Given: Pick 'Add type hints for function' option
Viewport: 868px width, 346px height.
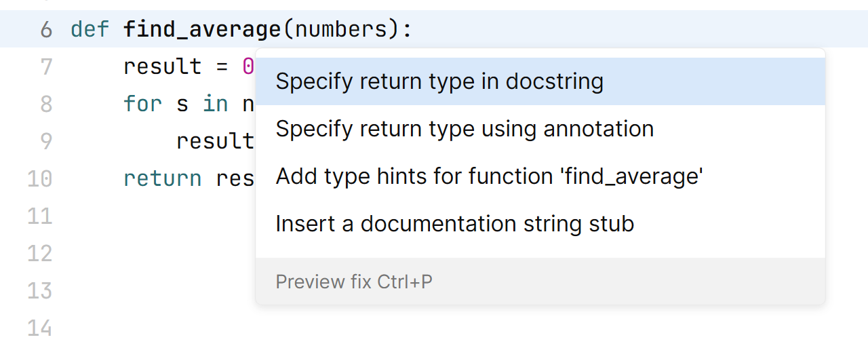Looking at the screenshot, I should (x=489, y=176).
